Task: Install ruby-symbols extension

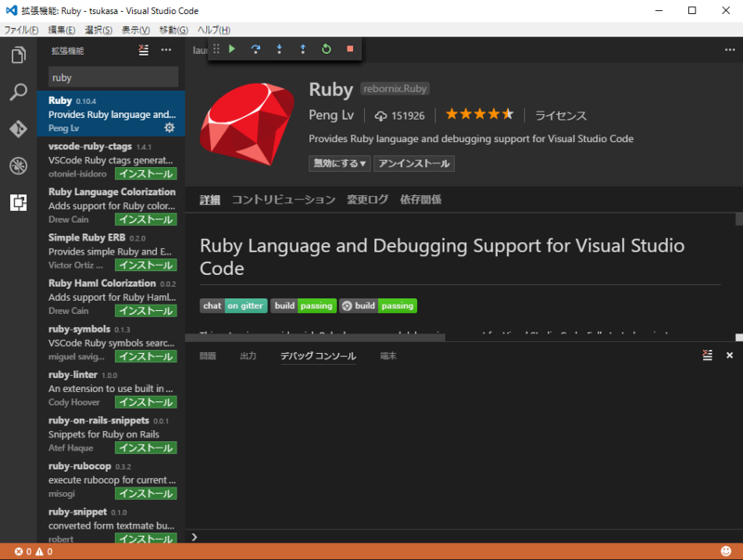Action: click(x=146, y=357)
